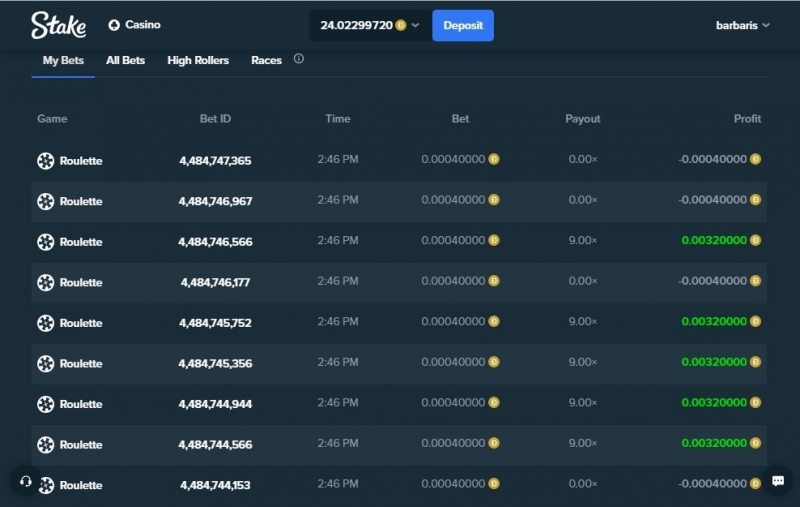The width and height of the screenshot is (800, 507).
Task: Click bet coin icon in row 4,484,745,356
Action: [x=494, y=362]
